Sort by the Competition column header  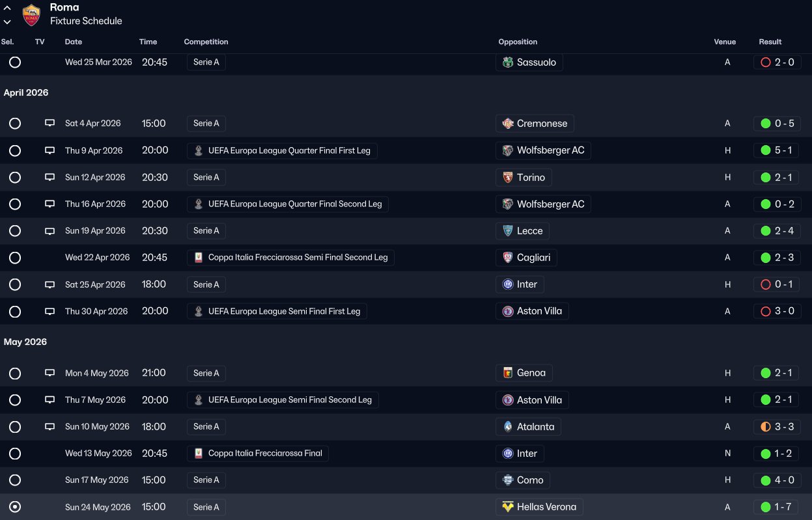click(x=206, y=42)
